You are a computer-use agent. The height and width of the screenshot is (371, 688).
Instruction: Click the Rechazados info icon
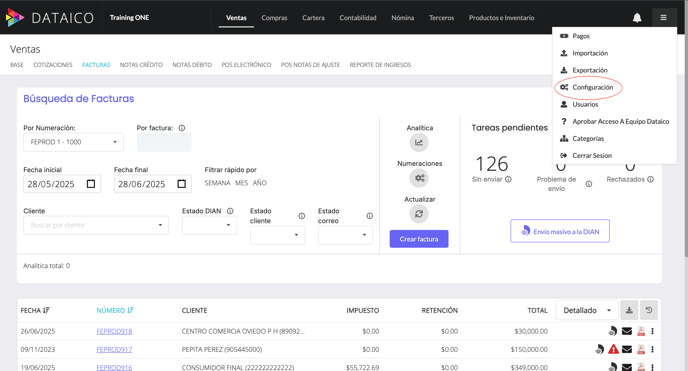click(x=650, y=179)
